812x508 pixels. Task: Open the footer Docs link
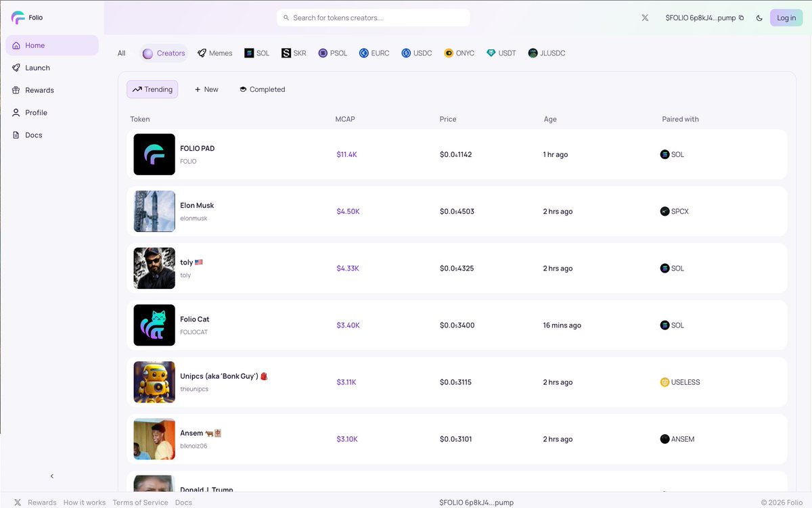(183, 503)
